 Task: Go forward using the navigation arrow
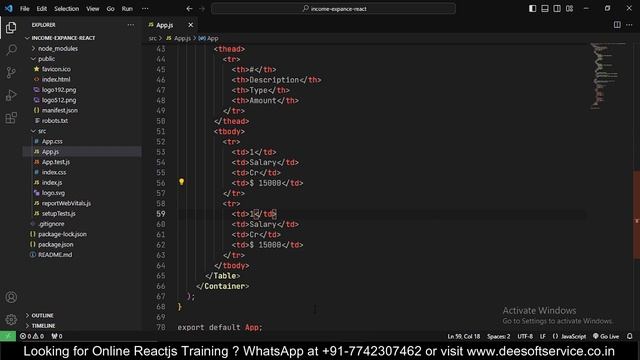tap(202, 9)
